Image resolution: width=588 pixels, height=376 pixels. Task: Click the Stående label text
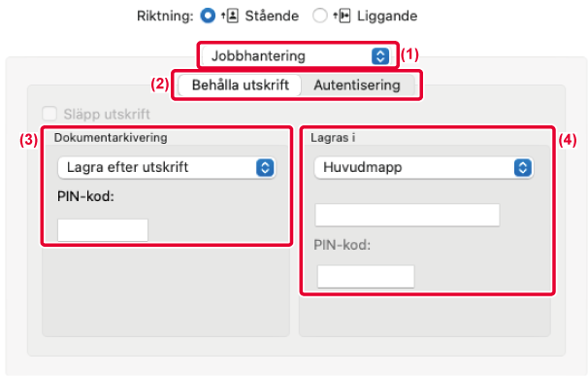272,16
